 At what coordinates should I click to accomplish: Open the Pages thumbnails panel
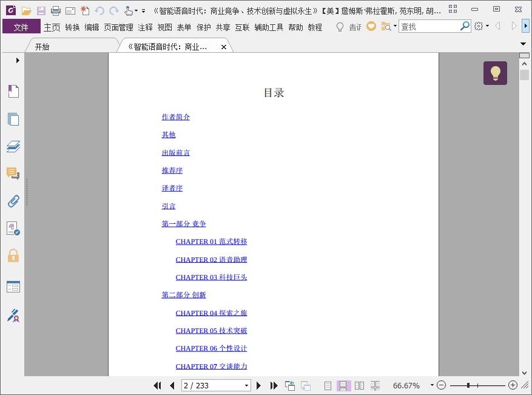click(x=13, y=119)
